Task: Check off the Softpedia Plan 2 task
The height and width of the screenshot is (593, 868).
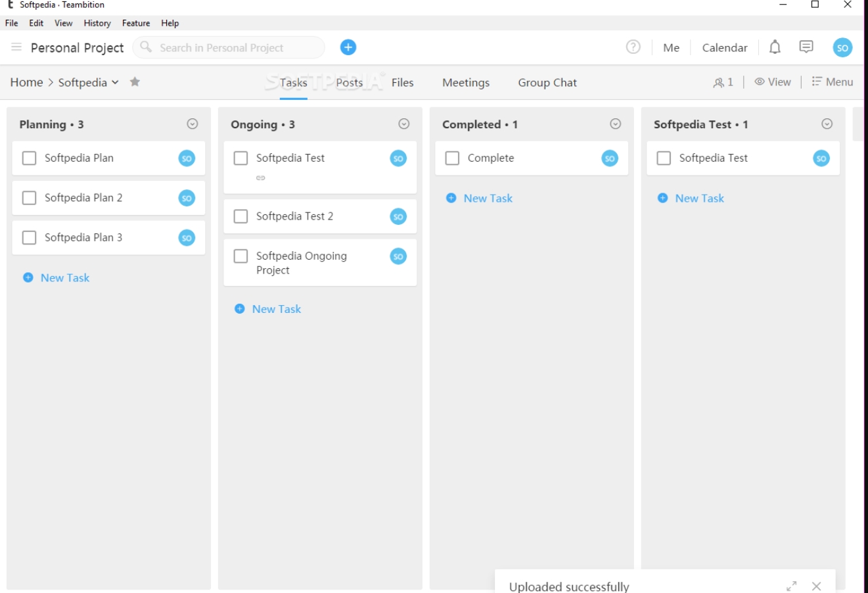Action: [x=30, y=198]
